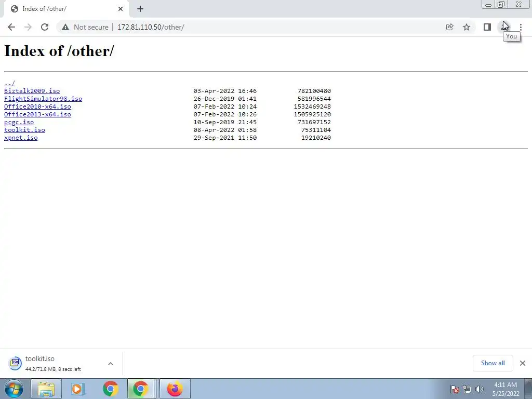Click the toolkit.iso link in listing

click(24, 130)
